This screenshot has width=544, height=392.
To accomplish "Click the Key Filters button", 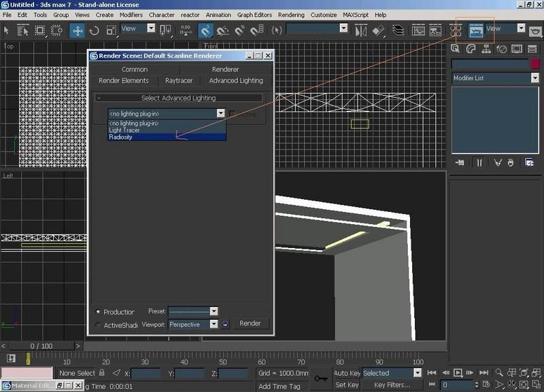I will pos(392,385).
